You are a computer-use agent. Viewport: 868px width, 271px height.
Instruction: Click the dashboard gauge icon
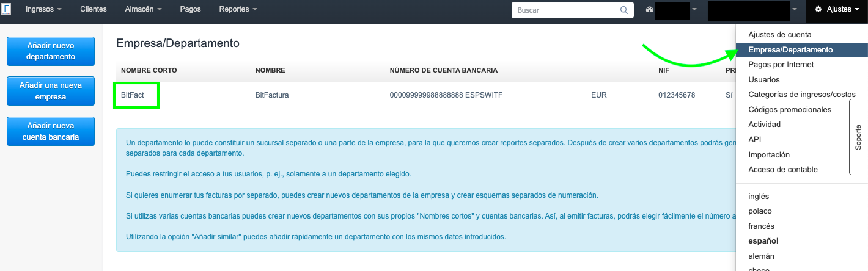tap(649, 10)
